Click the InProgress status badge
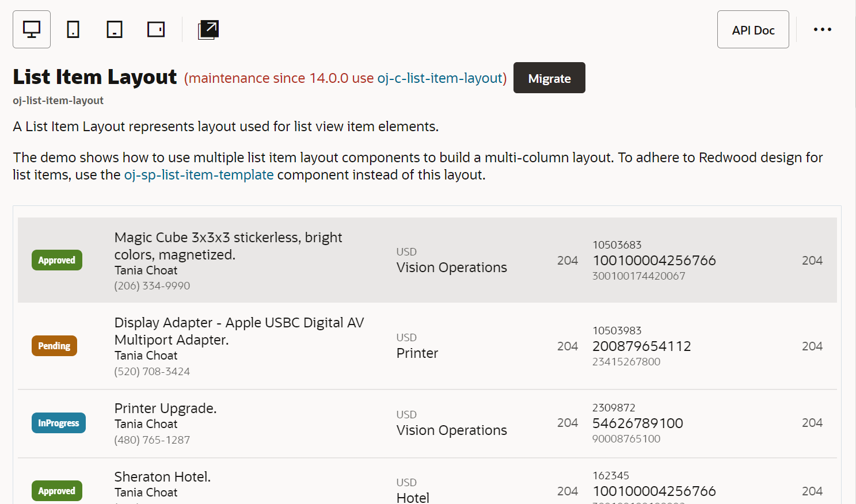 click(58, 423)
